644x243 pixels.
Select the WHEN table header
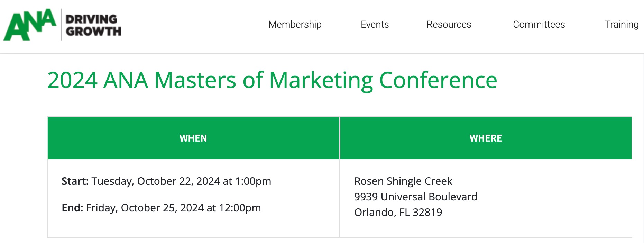tap(193, 138)
